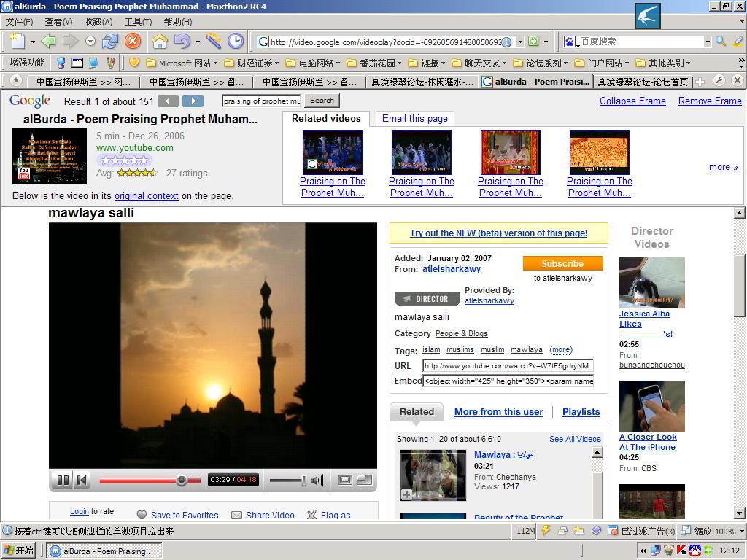
Task: Click the wrench icon at tab bar end
Action: pyautogui.click(x=719, y=80)
